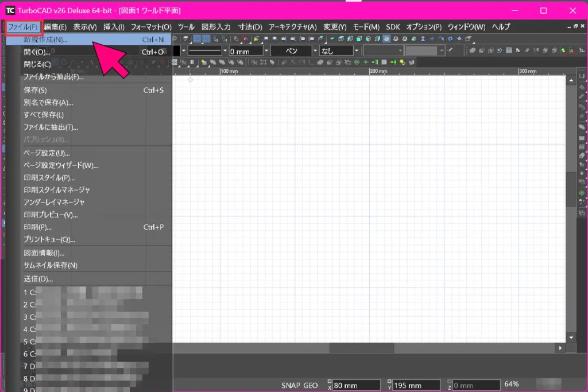Open the empty disabled combo box arrow
This screenshot has width=588, height=392.
(x=400, y=51)
